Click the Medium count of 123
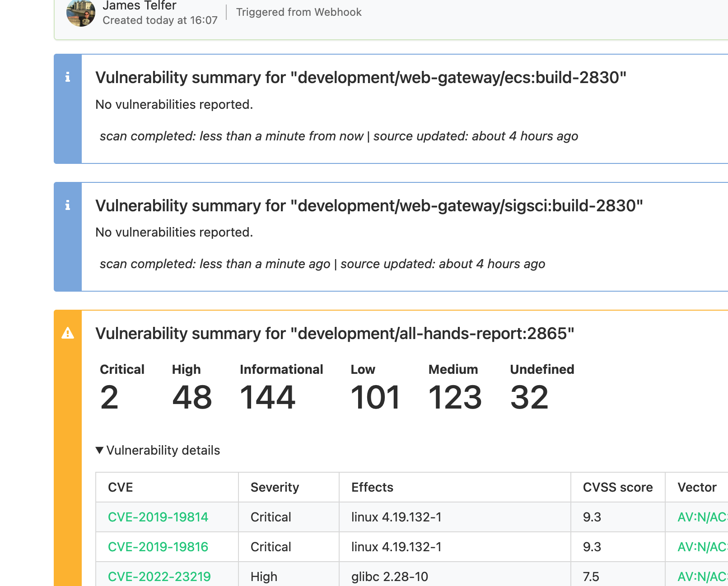Image resolution: width=728 pixels, height=586 pixels. point(455,397)
